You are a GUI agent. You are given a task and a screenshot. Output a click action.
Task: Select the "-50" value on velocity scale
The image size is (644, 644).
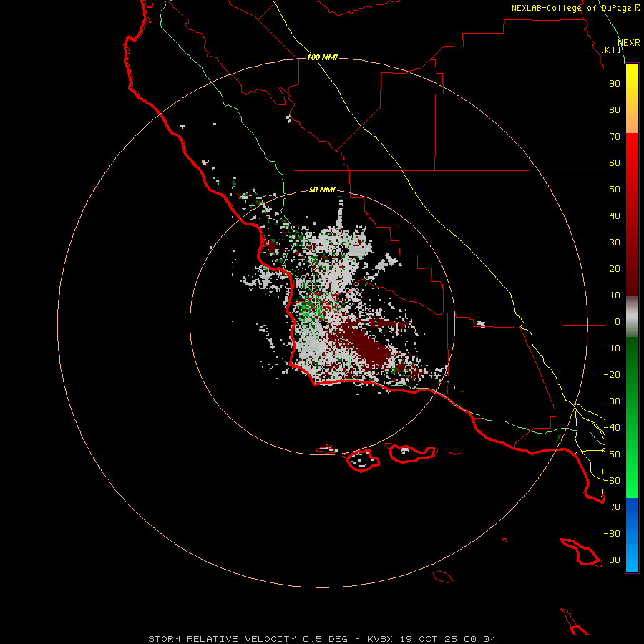(612, 454)
